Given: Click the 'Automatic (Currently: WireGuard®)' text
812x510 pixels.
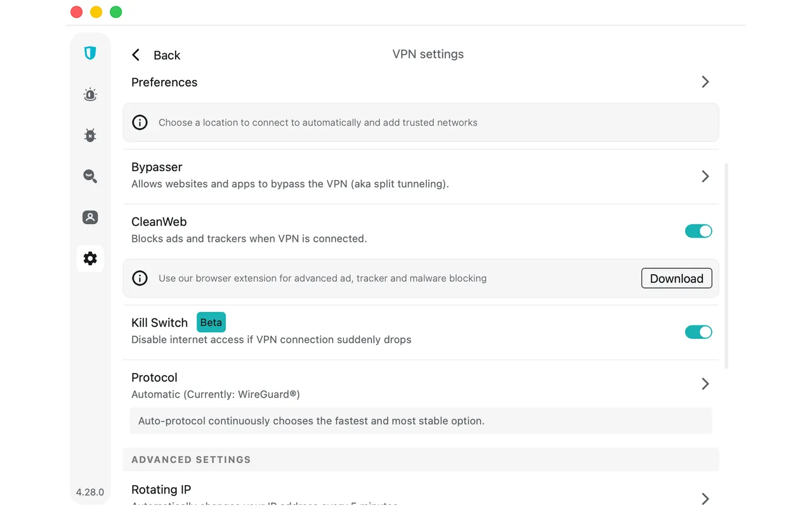Looking at the screenshot, I should (x=216, y=395).
